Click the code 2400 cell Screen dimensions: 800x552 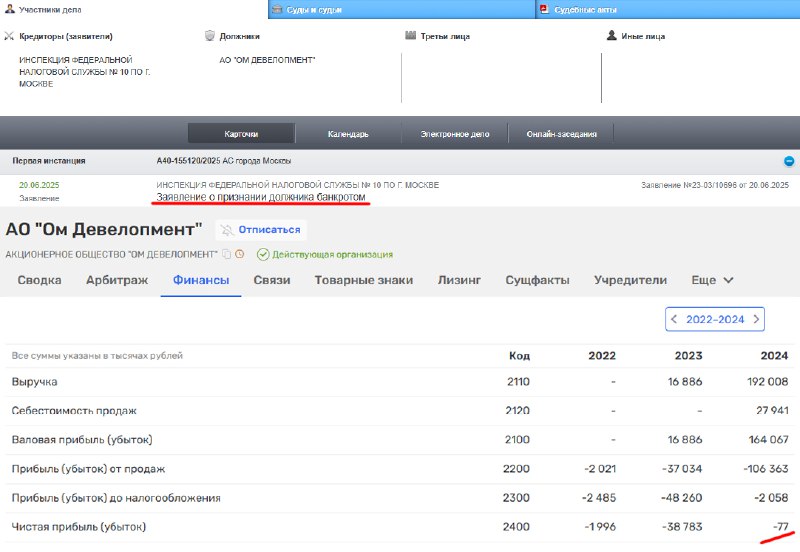(x=516, y=526)
